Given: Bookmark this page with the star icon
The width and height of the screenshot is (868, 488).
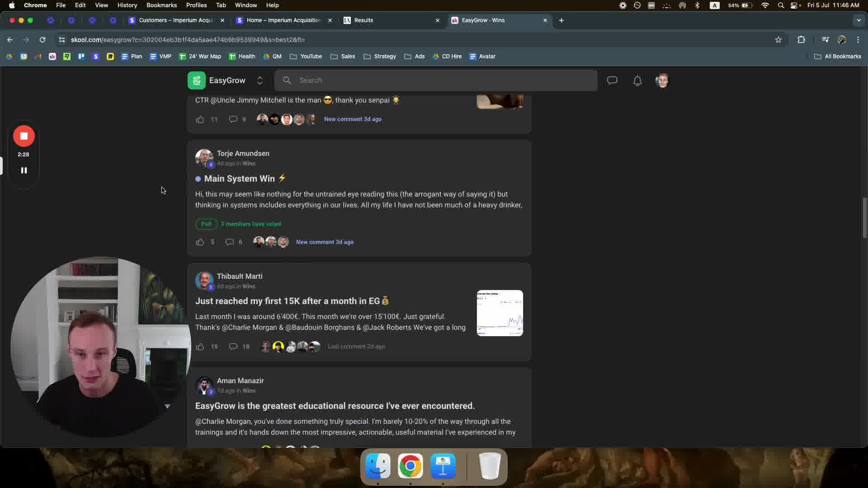Looking at the screenshot, I should click(x=778, y=40).
